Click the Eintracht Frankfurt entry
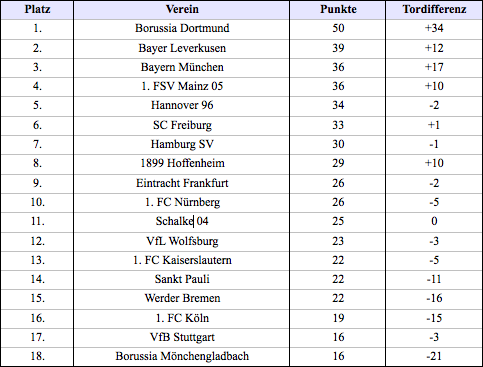This screenshot has width=483, height=367. point(182,183)
